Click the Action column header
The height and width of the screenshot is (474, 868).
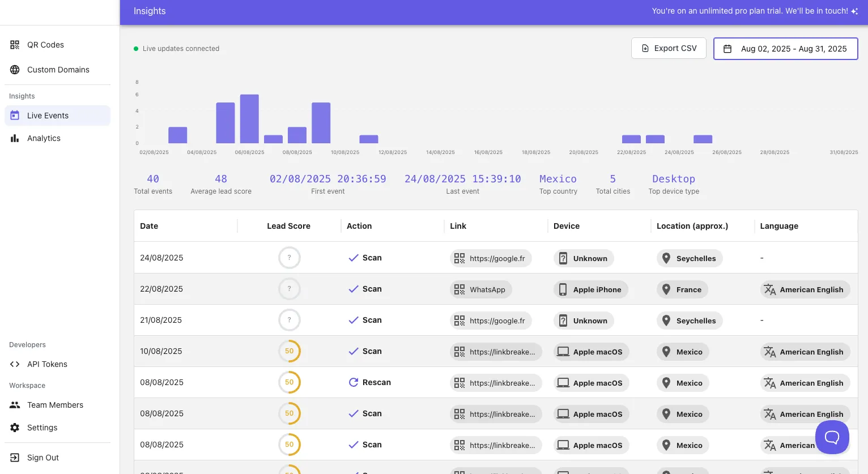pyautogui.click(x=359, y=226)
